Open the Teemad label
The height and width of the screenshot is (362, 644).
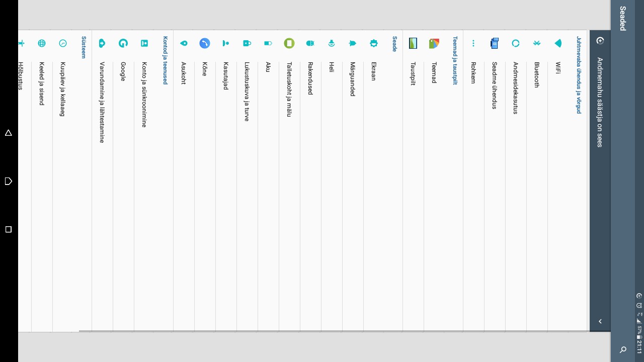point(434,72)
